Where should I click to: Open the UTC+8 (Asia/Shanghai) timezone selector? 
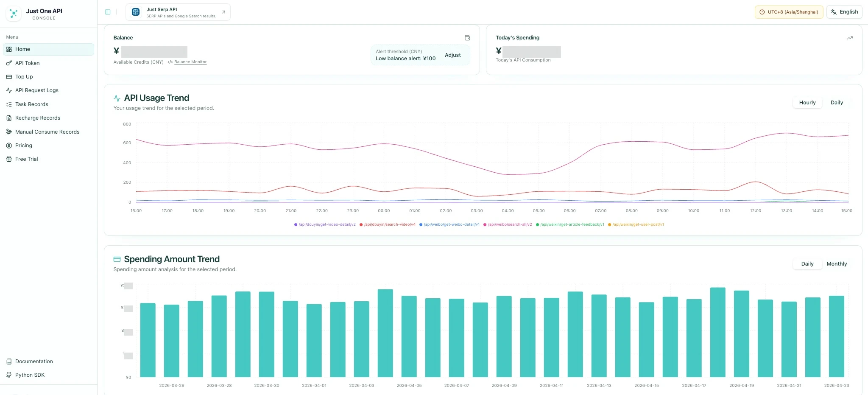(x=789, y=12)
